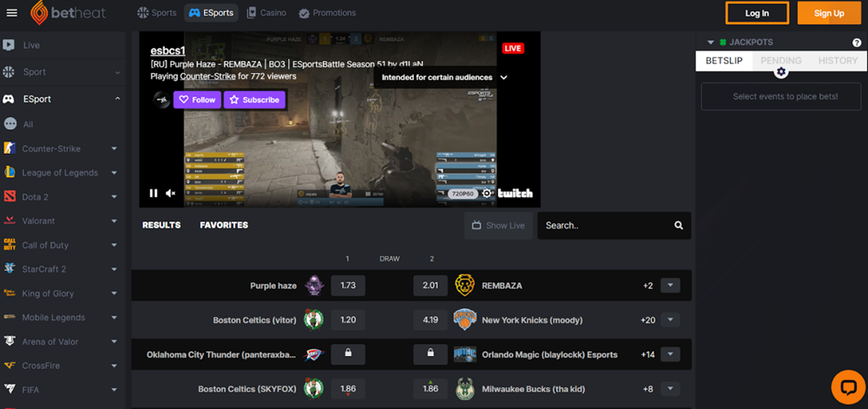Open the jackpots help question icon
The height and width of the screenshot is (409, 868).
tap(857, 43)
